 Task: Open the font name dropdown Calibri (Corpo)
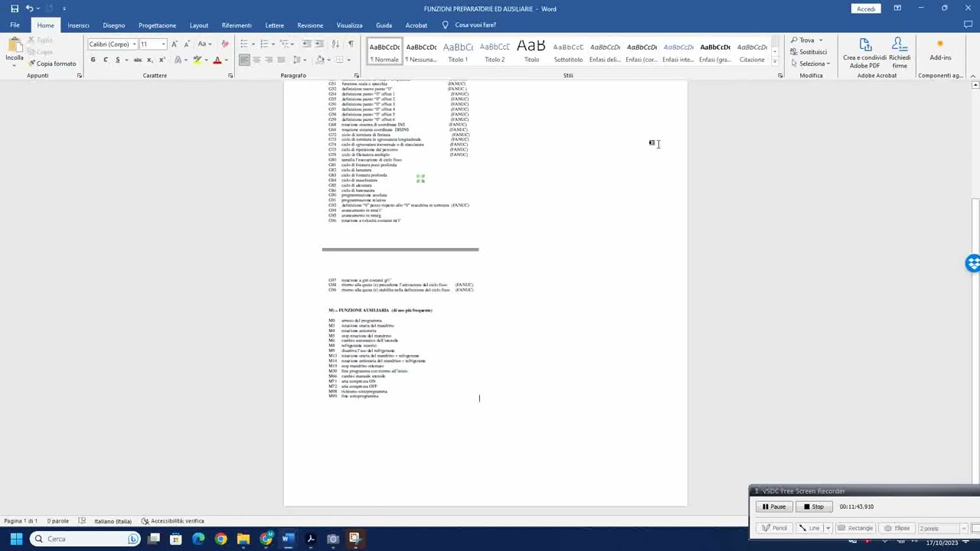pyautogui.click(x=134, y=44)
